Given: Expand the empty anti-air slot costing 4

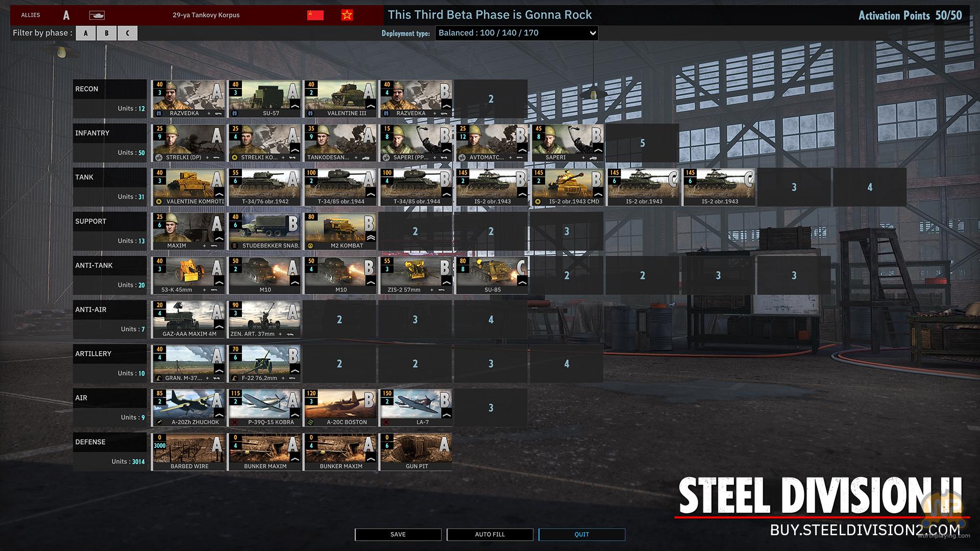Looking at the screenshot, I should [x=491, y=319].
